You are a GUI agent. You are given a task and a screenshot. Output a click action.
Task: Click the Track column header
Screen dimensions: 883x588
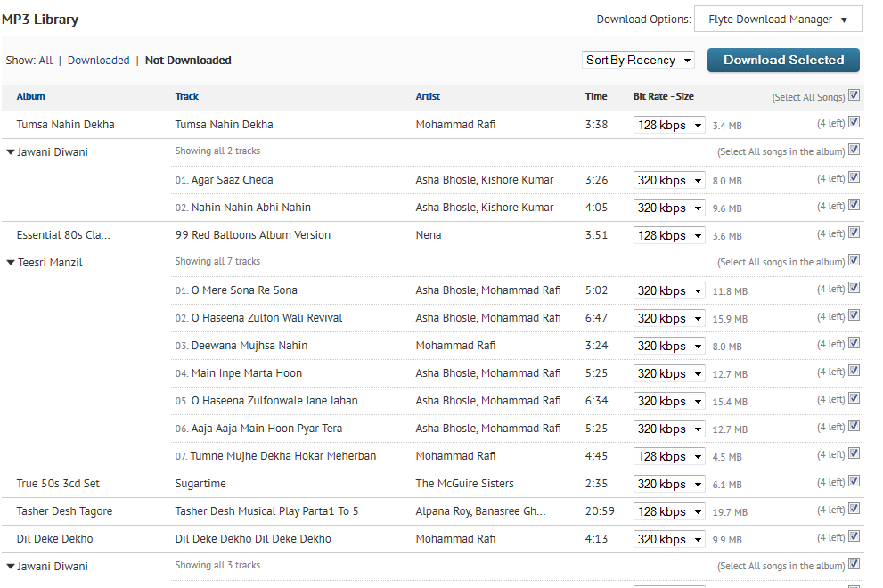(187, 96)
